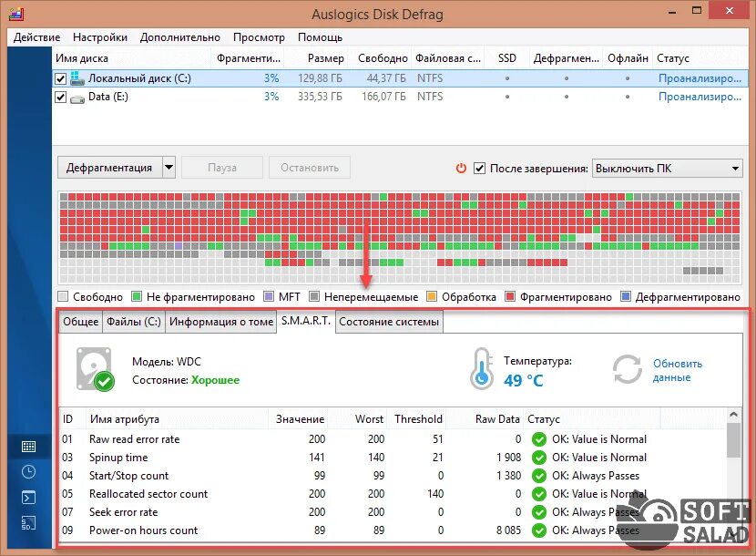Click green status icon for Reallocated sector count
Image resolution: width=756 pixels, height=556 pixels.
click(x=538, y=494)
